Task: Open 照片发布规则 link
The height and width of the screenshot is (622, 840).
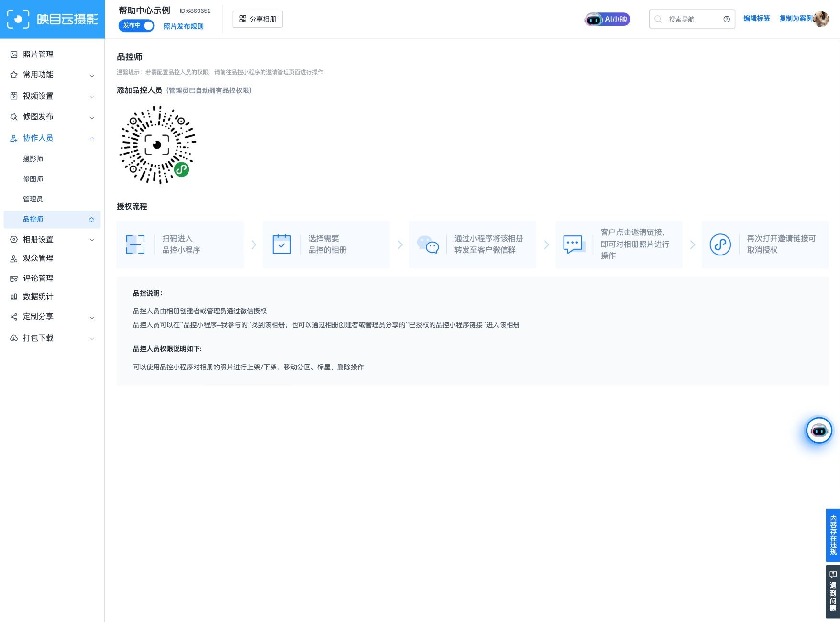Action: point(184,26)
